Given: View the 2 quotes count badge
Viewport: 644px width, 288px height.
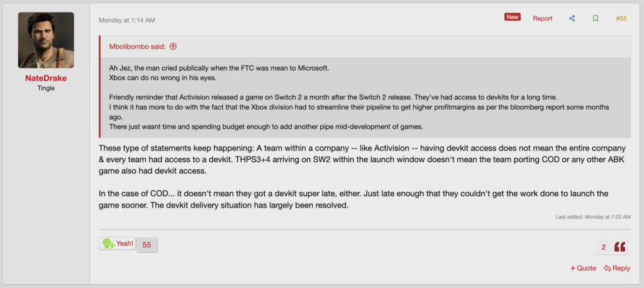Looking at the screenshot, I should coord(604,247).
